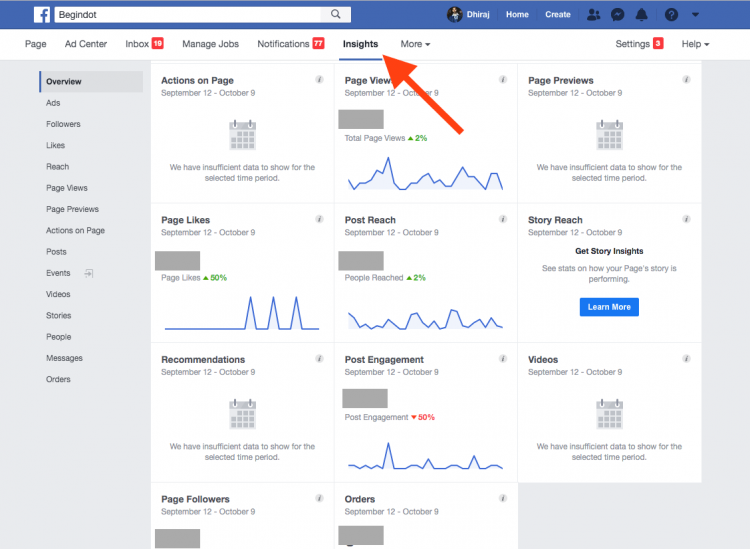Select Overview in the sidebar
Screen dimensions: 750x549
point(91,81)
